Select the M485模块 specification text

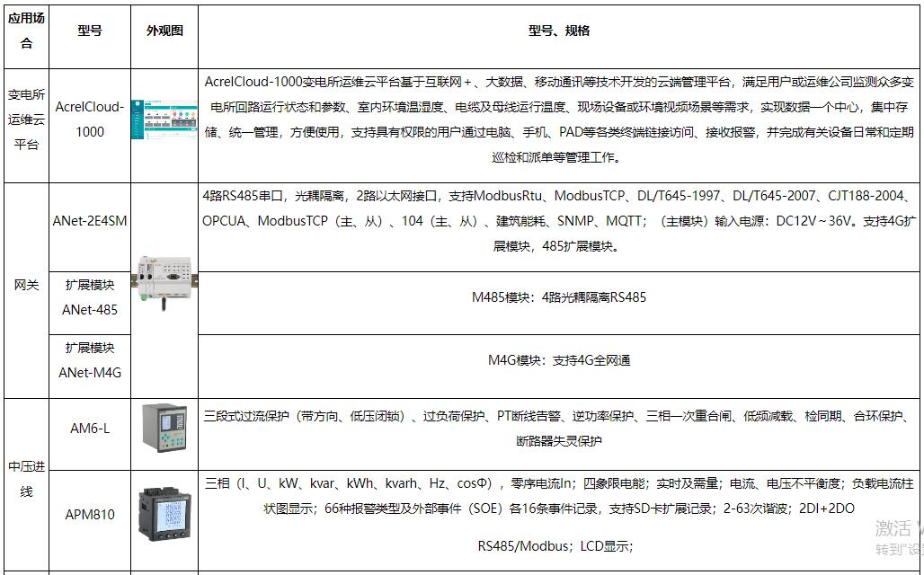click(558, 297)
